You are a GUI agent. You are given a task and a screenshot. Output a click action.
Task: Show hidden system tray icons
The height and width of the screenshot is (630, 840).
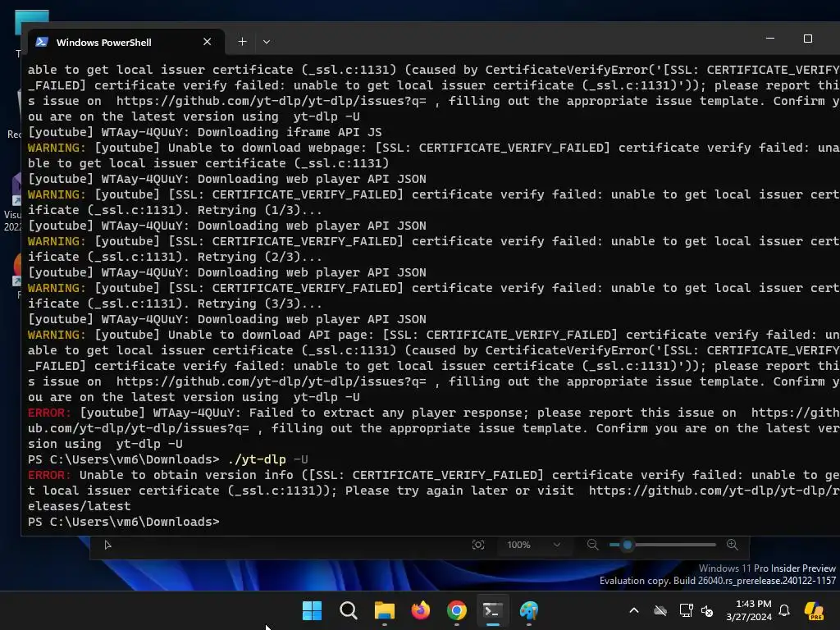634,610
